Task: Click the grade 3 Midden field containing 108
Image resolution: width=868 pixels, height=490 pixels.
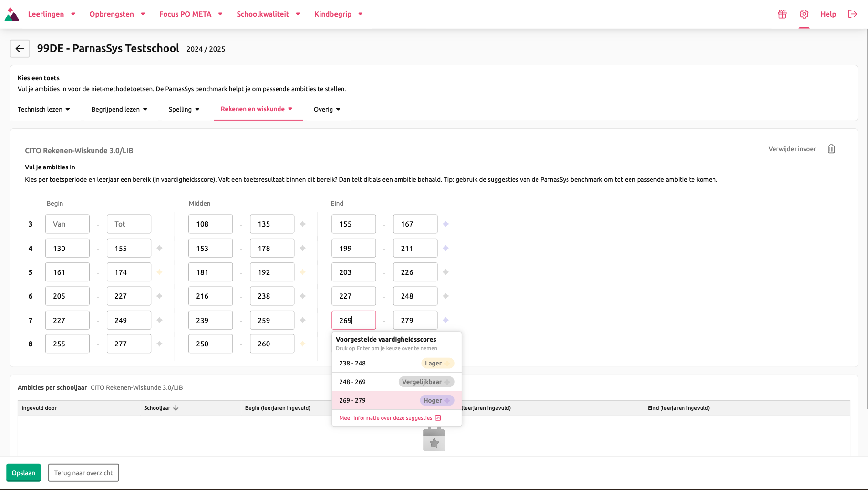Action: 210,224
